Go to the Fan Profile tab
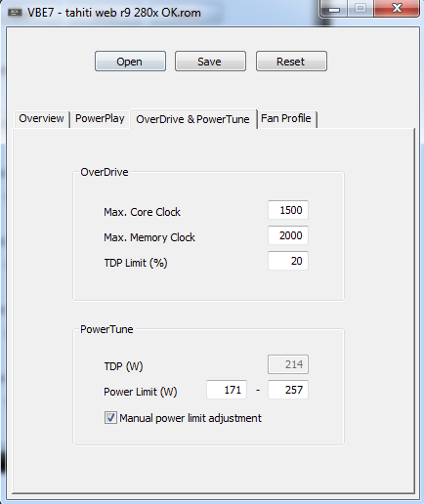Image resolution: width=424 pixels, height=504 pixels. click(x=286, y=118)
